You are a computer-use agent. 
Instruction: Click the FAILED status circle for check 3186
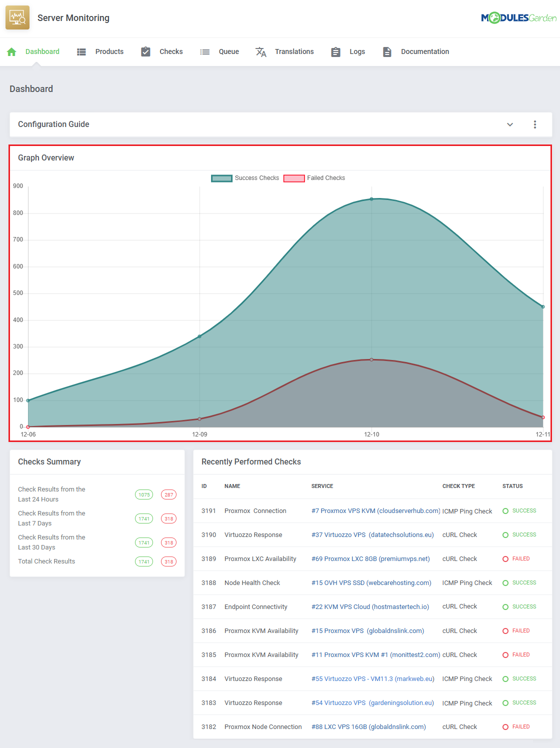pyautogui.click(x=505, y=631)
